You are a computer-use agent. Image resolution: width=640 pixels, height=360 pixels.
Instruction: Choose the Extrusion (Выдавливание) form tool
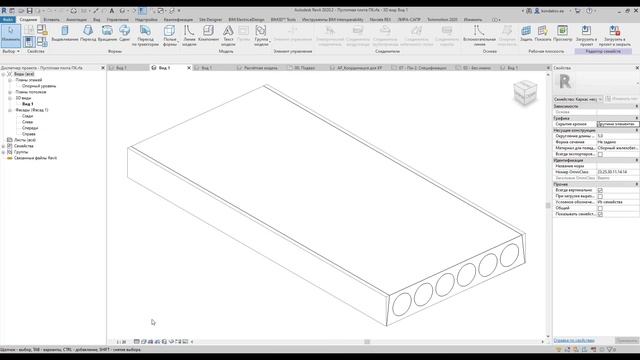[65, 33]
